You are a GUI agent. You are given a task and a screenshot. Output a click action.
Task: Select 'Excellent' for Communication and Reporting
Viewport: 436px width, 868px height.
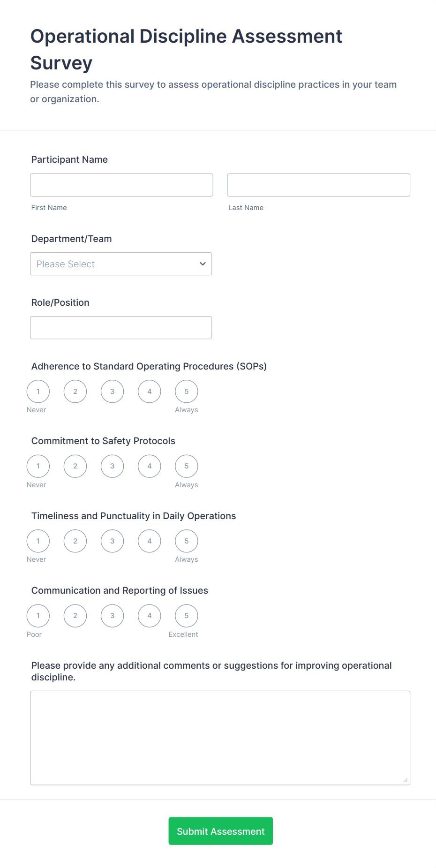186,615
